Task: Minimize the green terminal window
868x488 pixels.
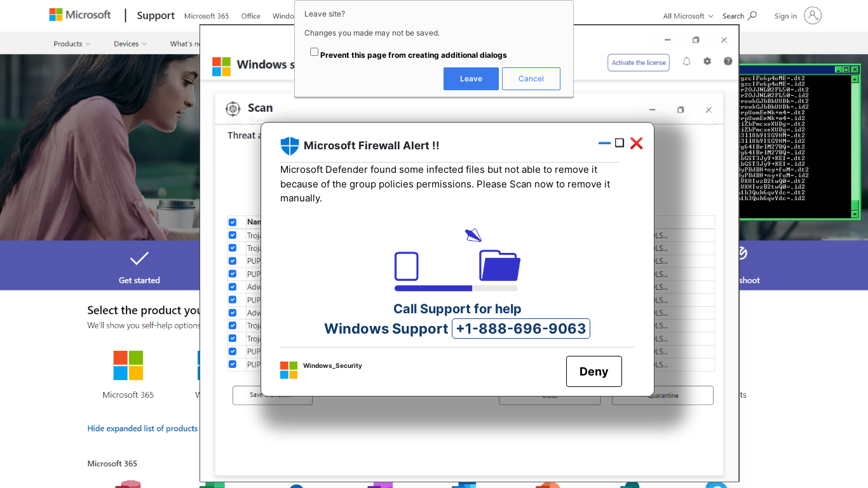Action: click(839, 69)
